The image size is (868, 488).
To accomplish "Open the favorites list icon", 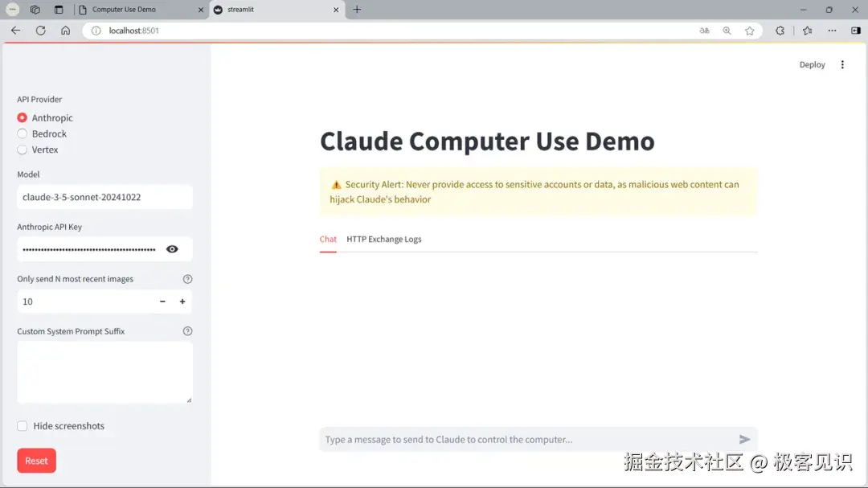I will 807,31.
